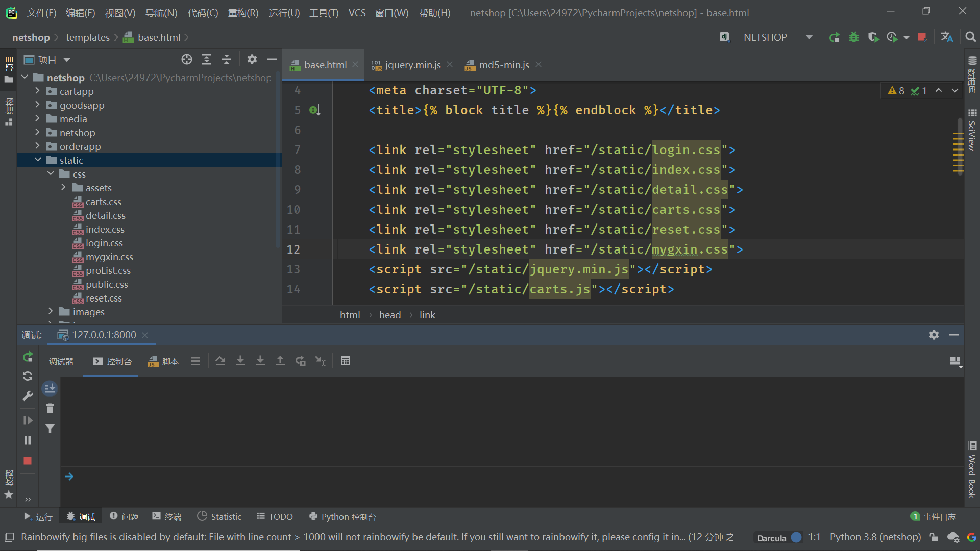The height and width of the screenshot is (551, 980).
Task: Hide the project panel with minus icon
Action: pyautogui.click(x=272, y=59)
